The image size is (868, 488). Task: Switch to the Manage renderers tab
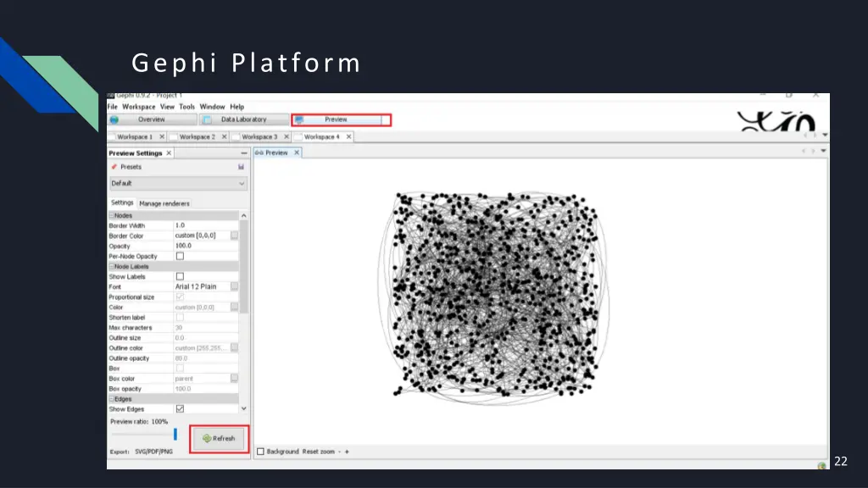point(164,203)
